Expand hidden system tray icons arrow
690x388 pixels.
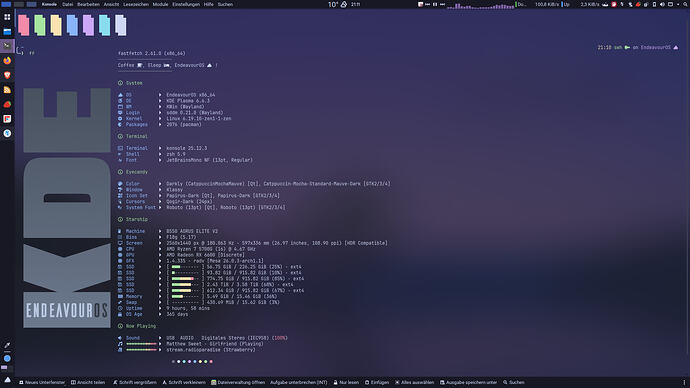pyautogui.click(x=678, y=4)
